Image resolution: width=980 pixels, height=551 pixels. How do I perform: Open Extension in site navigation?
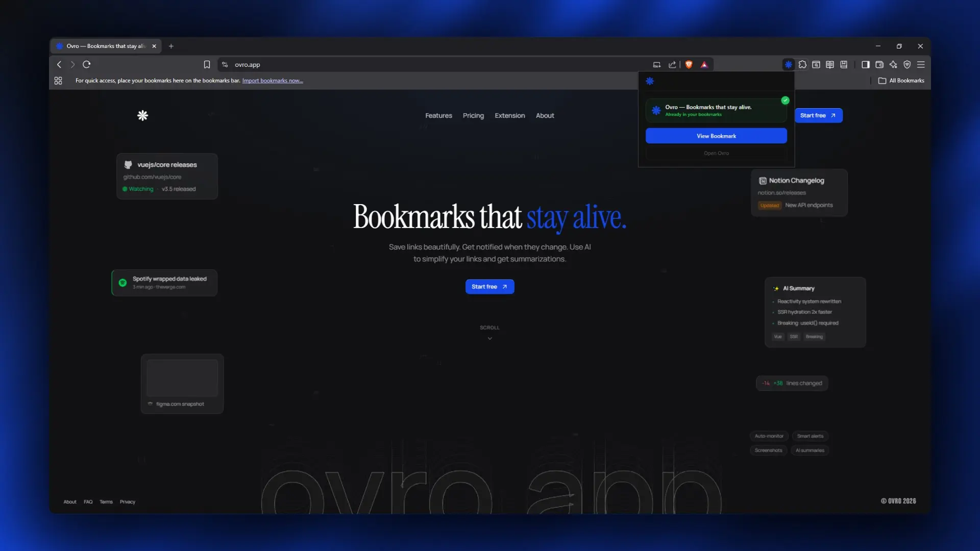click(x=509, y=115)
